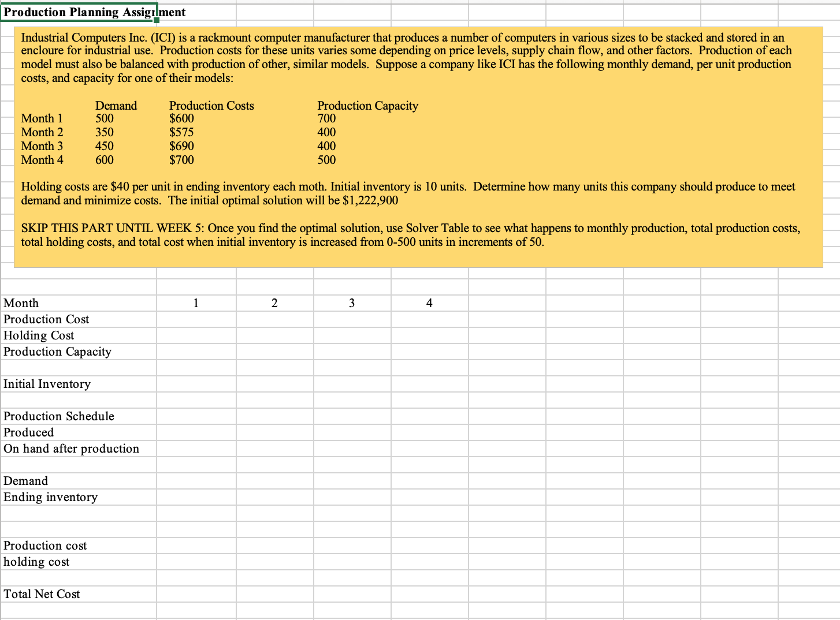Select the month 1 header cell
This screenshot has height=620, width=840.
point(196,303)
